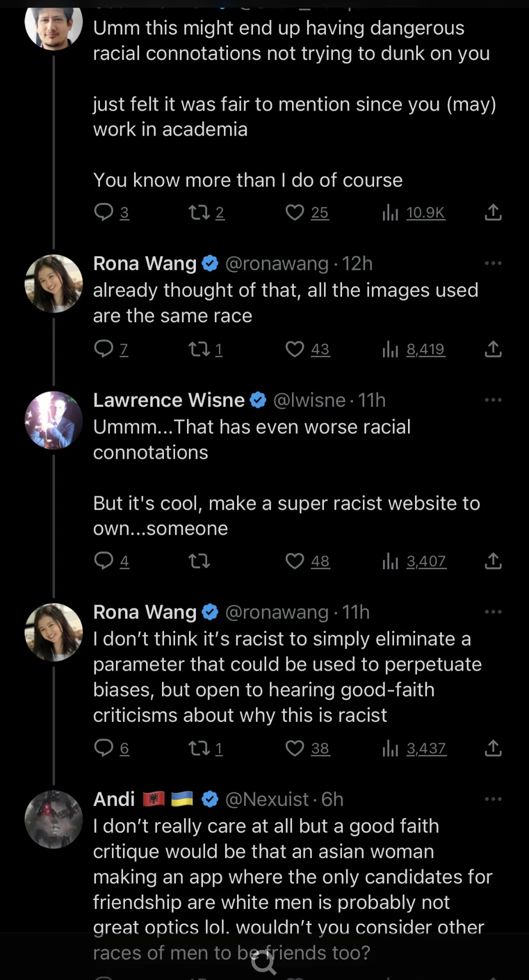The height and width of the screenshot is (980, 529).
Task: Share Rona Wang's tweet with 8,419 views
Action: [x=493, y=349]
